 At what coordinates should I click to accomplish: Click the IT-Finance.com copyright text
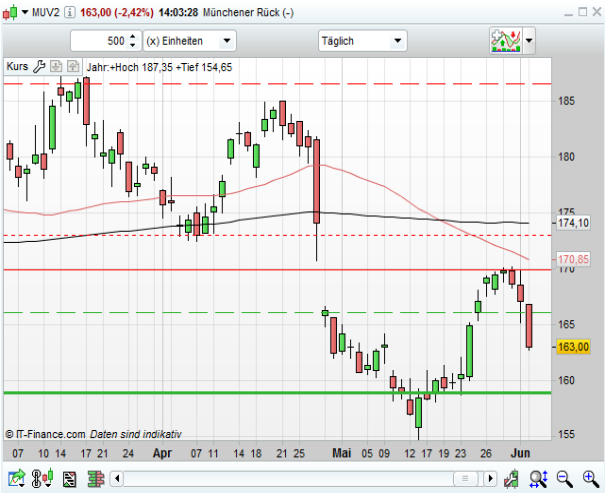point(45,434)
